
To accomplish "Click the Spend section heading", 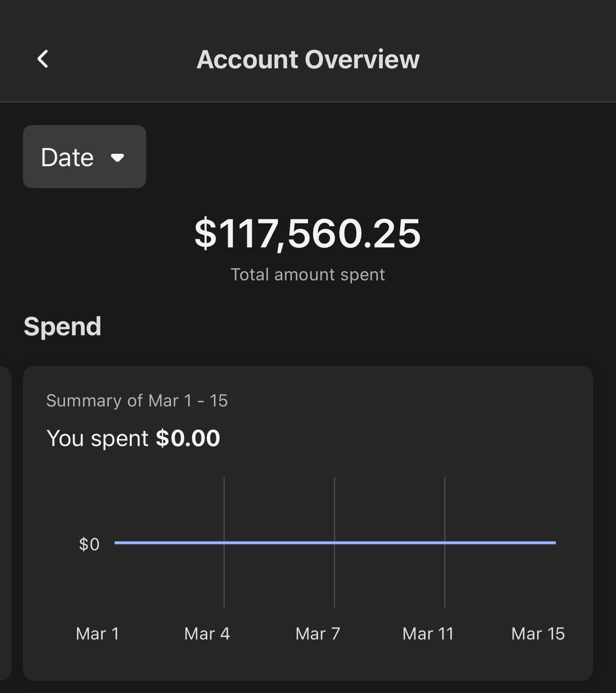I will pos(63,327).
